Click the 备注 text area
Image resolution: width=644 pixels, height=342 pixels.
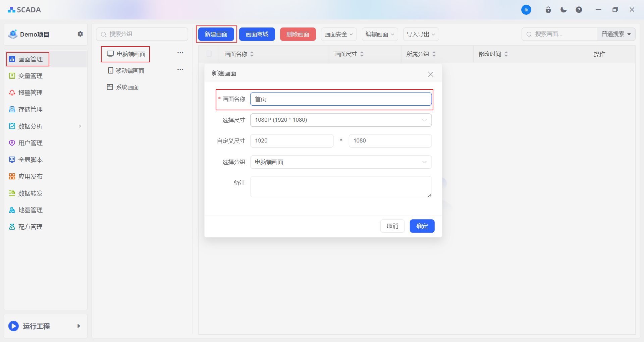click(341, 187)
